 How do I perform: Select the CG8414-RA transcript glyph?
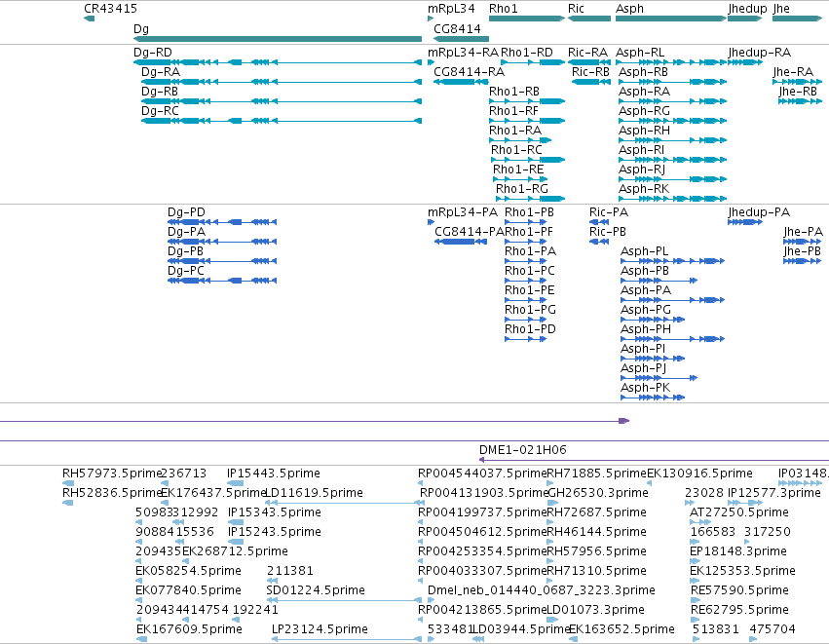pyautogui.click(x=461, y=82)
